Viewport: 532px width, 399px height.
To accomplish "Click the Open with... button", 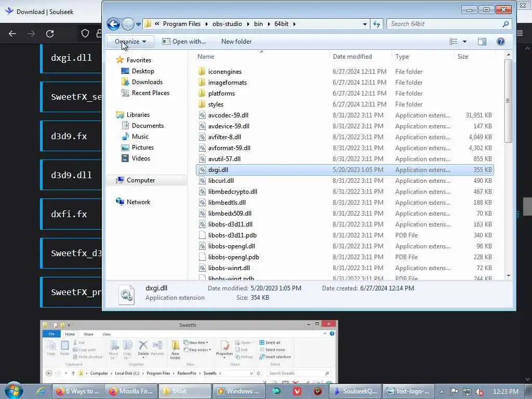I will (184, 42).
